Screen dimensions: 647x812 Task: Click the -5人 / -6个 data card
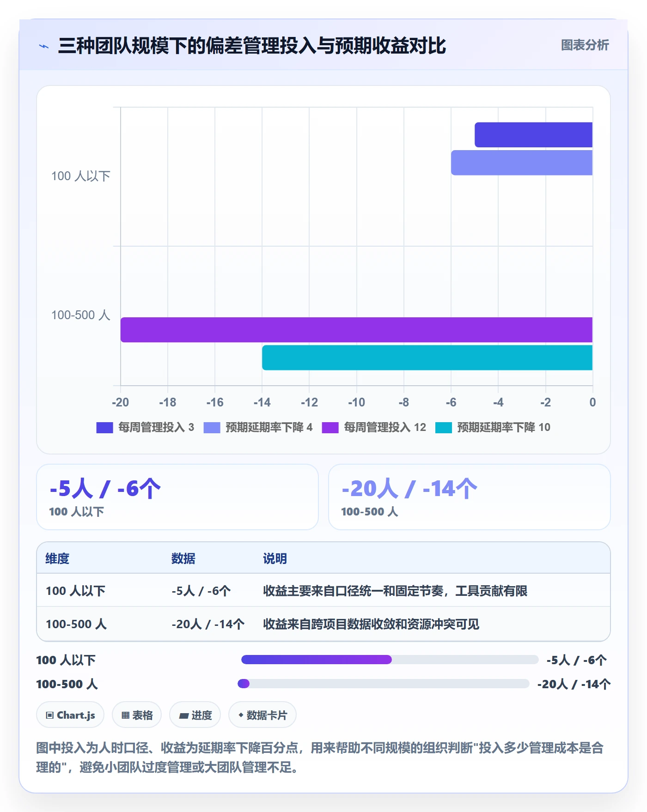pyautogui.click(x=177, y=497)
